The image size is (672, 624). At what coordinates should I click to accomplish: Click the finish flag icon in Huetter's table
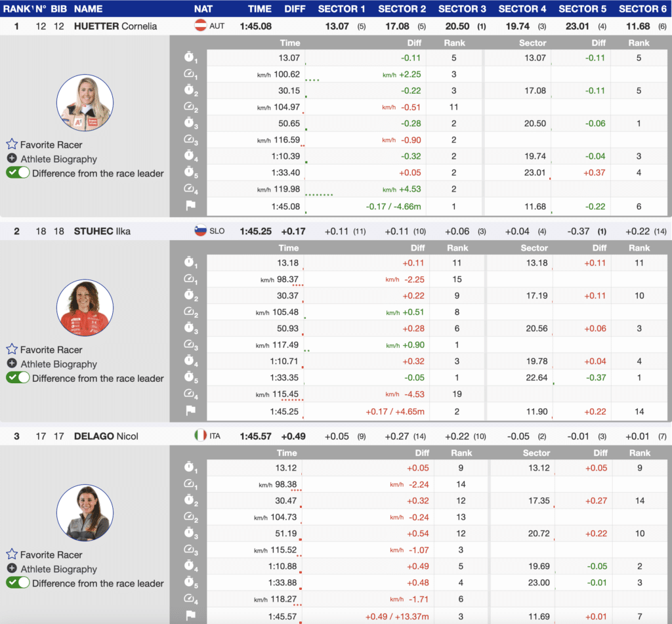click(190, 206)
